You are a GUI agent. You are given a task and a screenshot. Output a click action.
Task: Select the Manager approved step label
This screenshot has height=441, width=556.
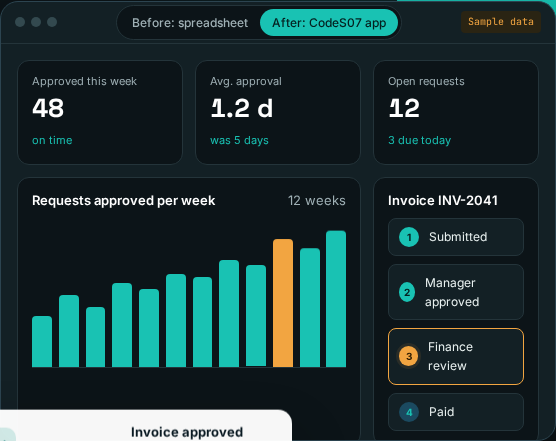(x=452, y=292)
